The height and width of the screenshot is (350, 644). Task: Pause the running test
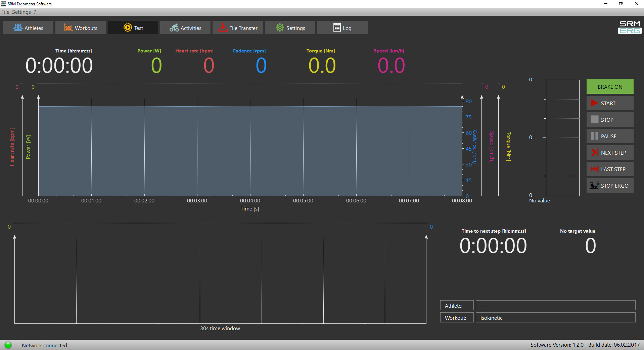coord(610,136)
